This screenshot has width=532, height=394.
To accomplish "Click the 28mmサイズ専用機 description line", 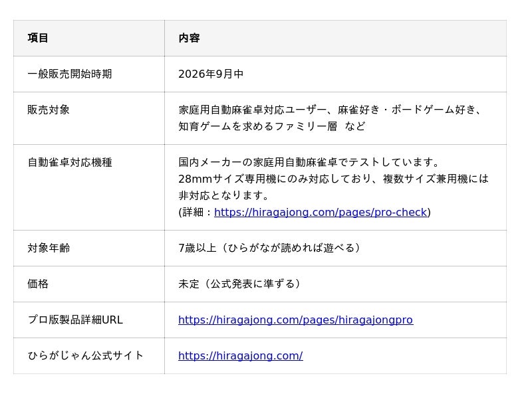I will (334, 179).
